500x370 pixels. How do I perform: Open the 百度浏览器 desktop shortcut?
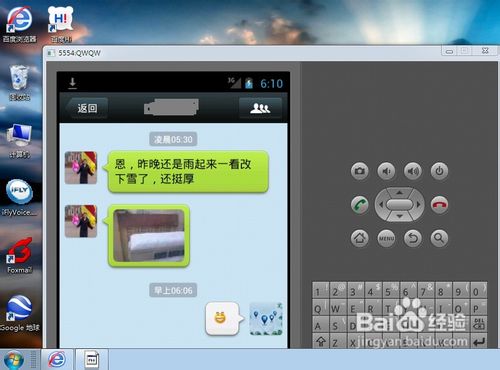pyautogui.click(x=19, y=24)
